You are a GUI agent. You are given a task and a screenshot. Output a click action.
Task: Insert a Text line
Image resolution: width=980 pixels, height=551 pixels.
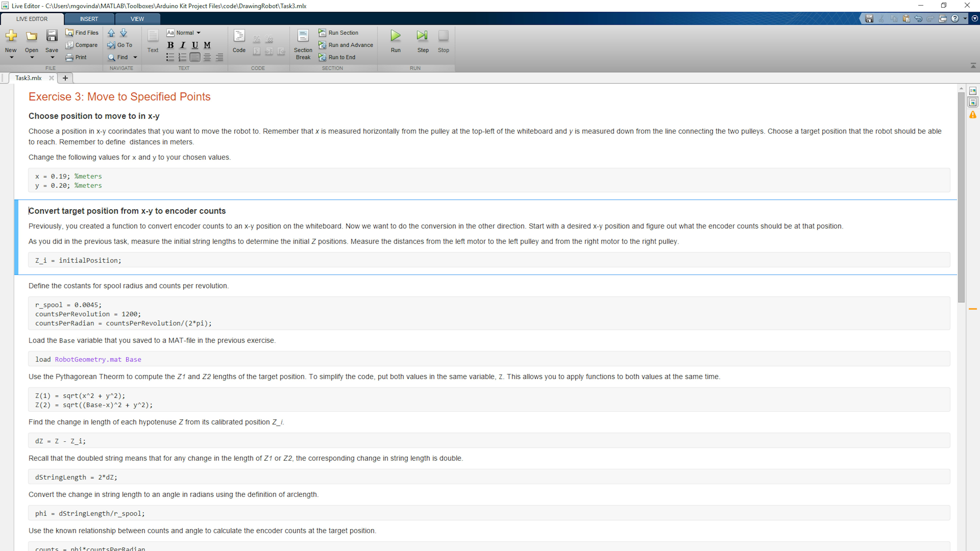coord(153,41)
